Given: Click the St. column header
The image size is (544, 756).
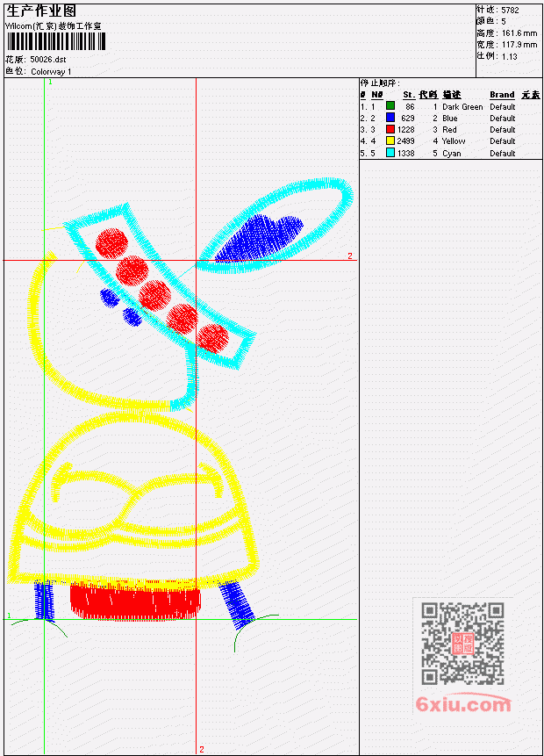Looking at the screenshot, I should click(409, 95).
